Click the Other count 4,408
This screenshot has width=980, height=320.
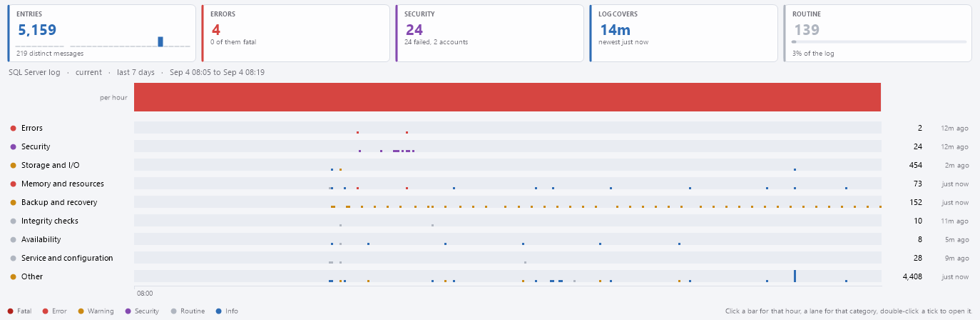coord(912,276)
